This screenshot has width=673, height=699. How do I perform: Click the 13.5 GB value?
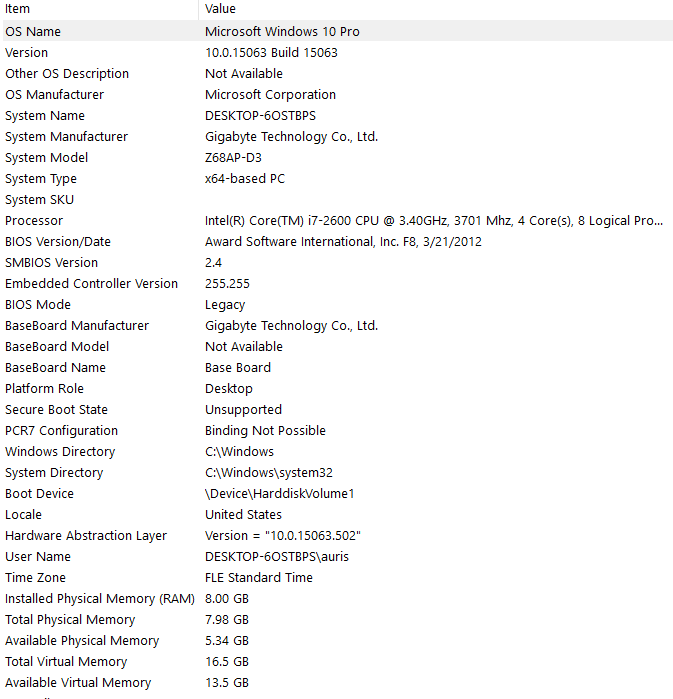click(x=227, y=682)
